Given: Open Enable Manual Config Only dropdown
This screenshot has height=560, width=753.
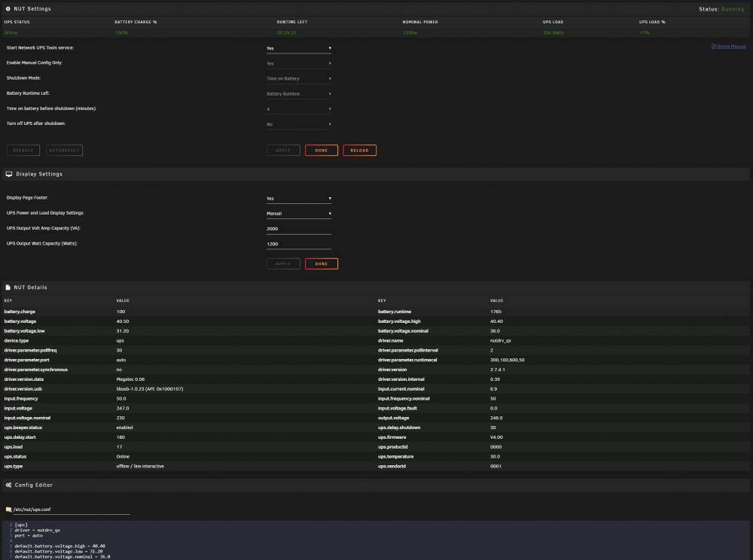Looking at the screenshot, I should 299,63.
